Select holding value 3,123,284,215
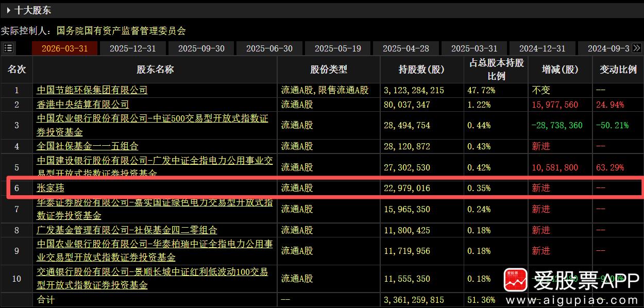 pos(414,90)
